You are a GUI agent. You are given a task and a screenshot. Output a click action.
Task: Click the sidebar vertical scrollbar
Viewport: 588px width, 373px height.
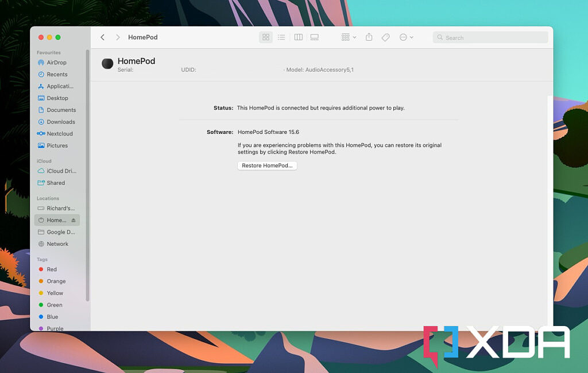pos(87,172)
